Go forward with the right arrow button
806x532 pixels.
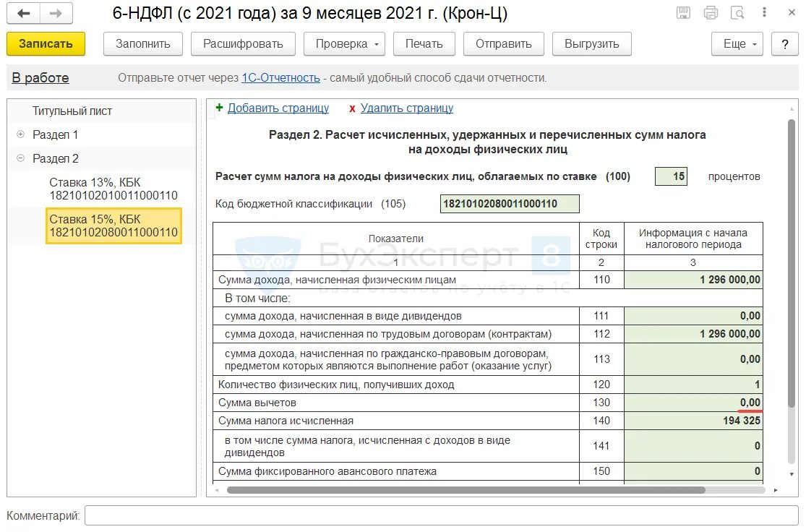[x=56, y=13]
